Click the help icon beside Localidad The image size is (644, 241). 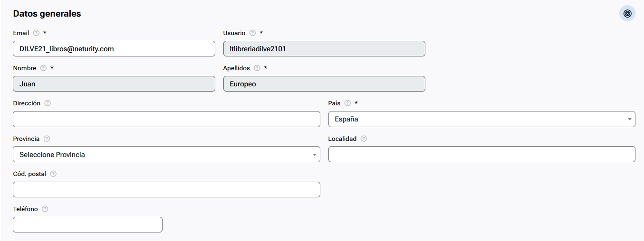(364, 139)
